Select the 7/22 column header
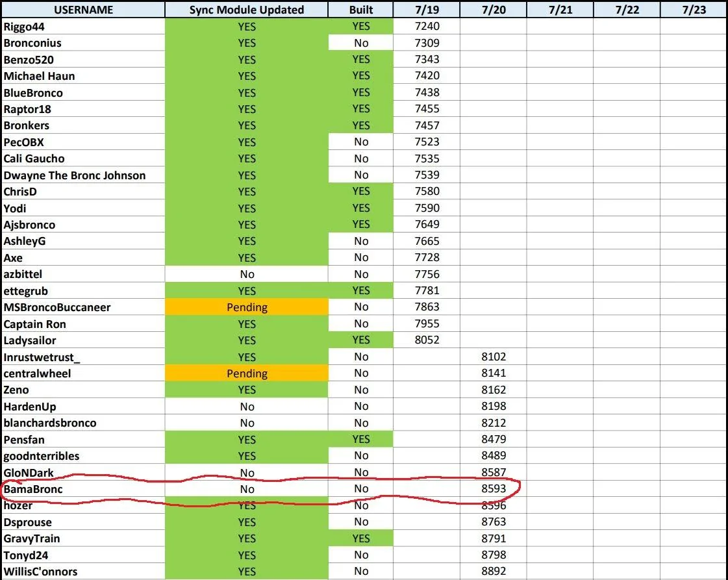Viewport: 728px width, 580px height. tap(627, 10)
